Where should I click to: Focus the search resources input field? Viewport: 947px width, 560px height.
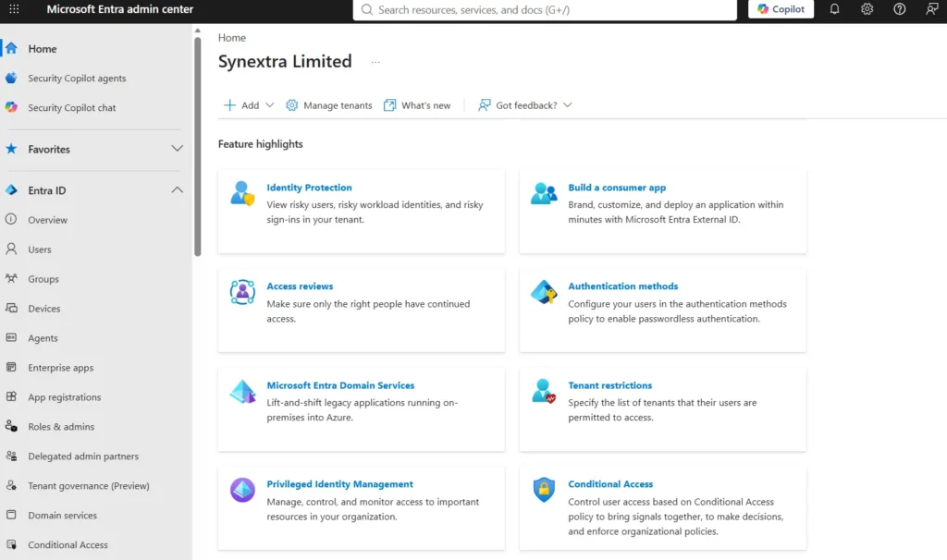pyautogui.click(x=545, y=9)
